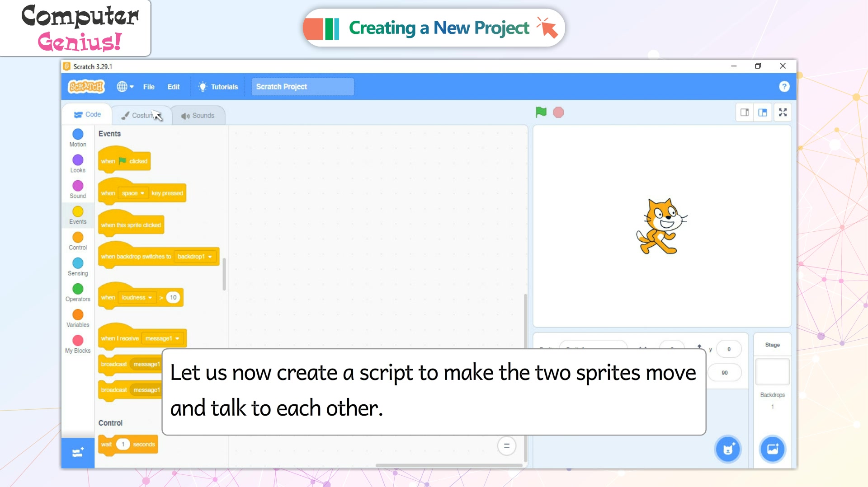The width and height of the screenshot is (868, 487).
Task: Select the Sensing block category
Action: click(78, 267)
